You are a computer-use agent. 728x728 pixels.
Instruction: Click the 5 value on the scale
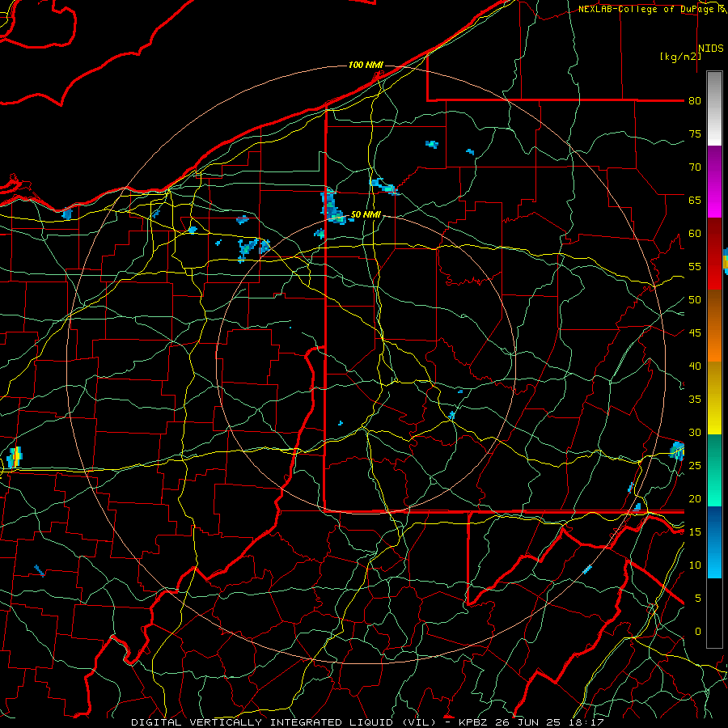[x=697, y=599]
